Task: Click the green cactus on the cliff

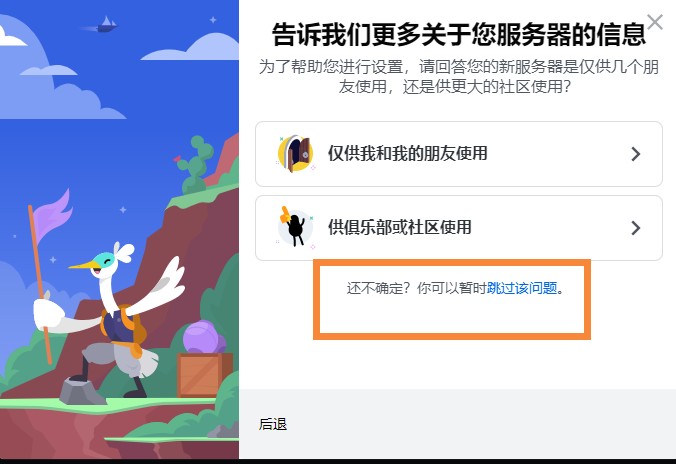Action: [x=195, y=165]
